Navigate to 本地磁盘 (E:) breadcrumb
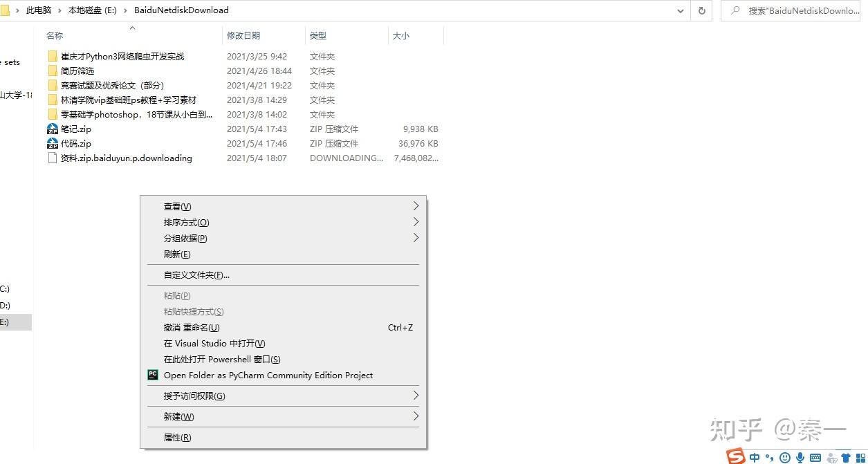The height and width of the screenshot is (464, 868). click(x=93, y=10)
